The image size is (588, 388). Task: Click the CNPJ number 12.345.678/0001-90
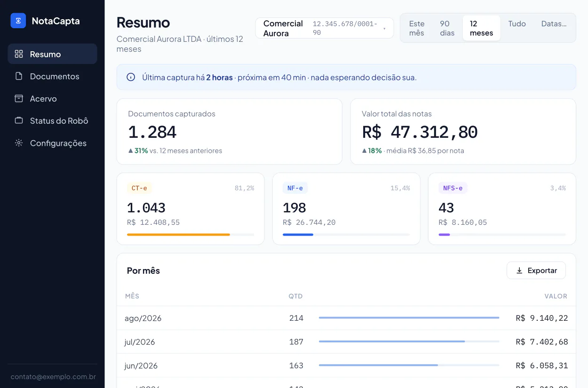click(x=345, y=28)
